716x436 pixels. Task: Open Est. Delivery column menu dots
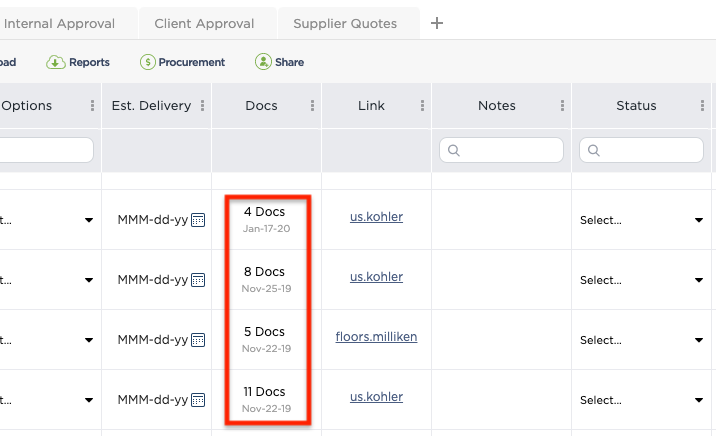coord(202,105)
